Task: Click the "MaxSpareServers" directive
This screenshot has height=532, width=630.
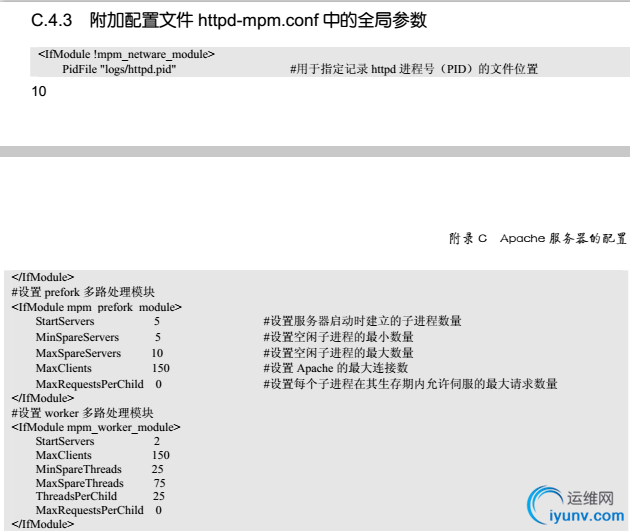Action: 78,353
